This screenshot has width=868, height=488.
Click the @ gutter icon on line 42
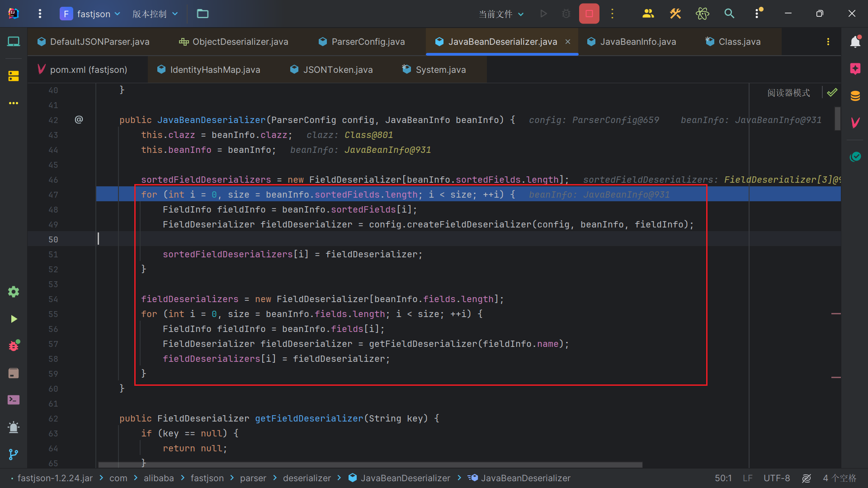pos(79,119)
